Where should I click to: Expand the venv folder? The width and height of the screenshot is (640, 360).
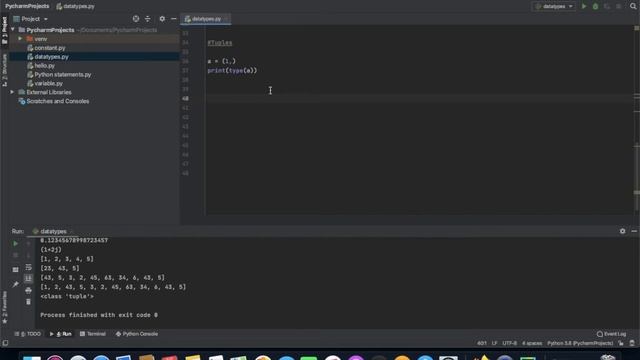tap(20, 39)
